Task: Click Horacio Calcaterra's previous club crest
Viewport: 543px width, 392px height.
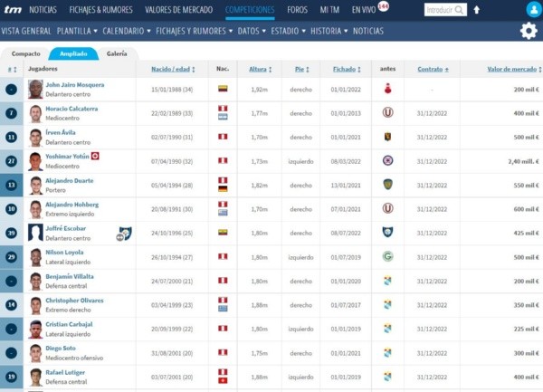Action: pyautogui.click(x=387, y=113)
